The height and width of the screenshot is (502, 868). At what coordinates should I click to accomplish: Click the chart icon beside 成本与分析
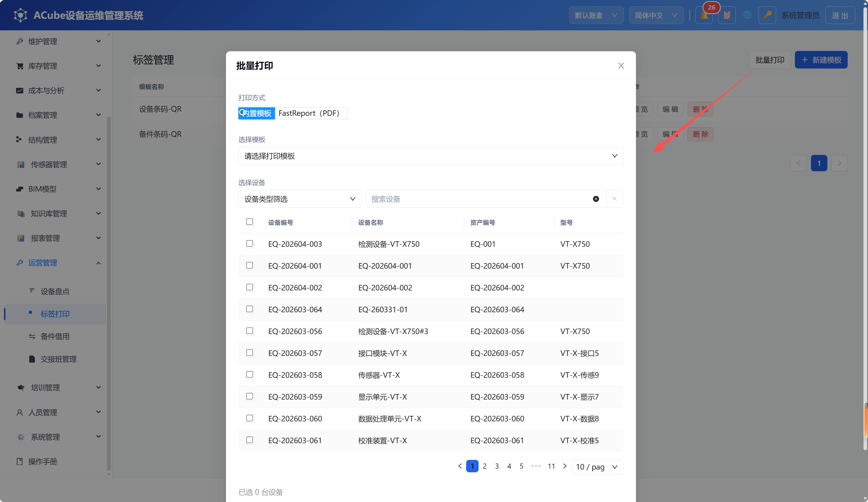[x=20, y=91]
